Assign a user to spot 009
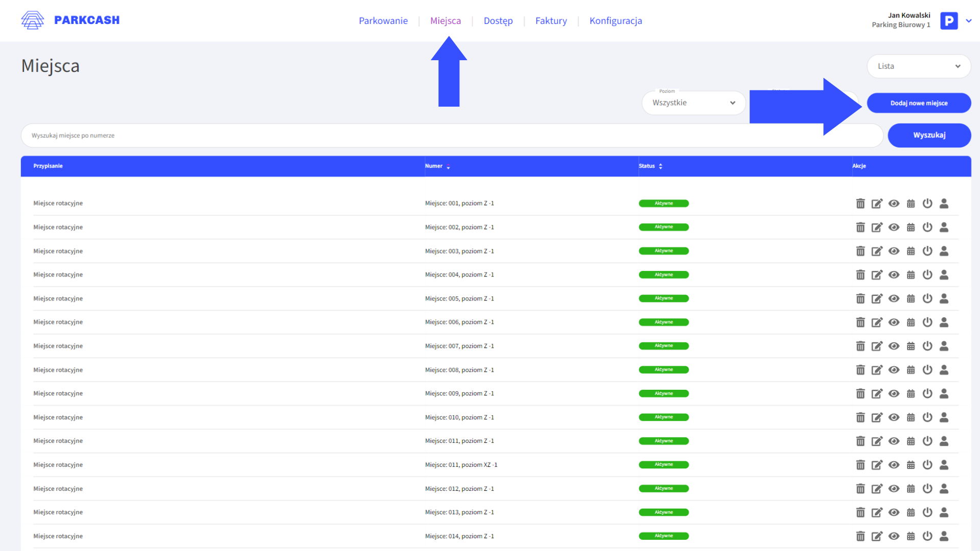Screen dimensions: 980x551 [x=944, y=393]
